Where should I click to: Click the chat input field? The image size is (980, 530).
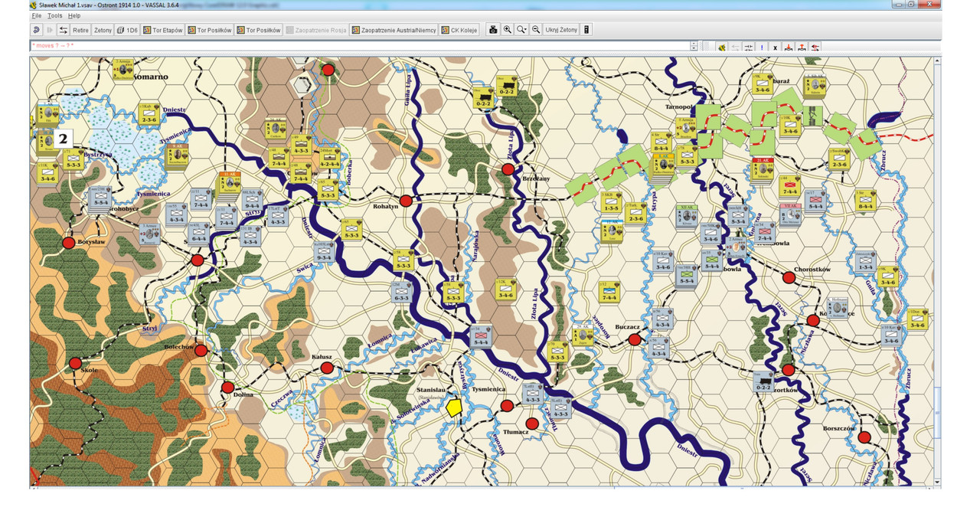pyautogui.click(x=360, y=46)
